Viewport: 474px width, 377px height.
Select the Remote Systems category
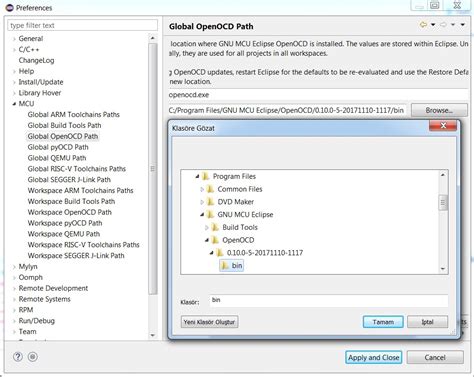[44, 299]
